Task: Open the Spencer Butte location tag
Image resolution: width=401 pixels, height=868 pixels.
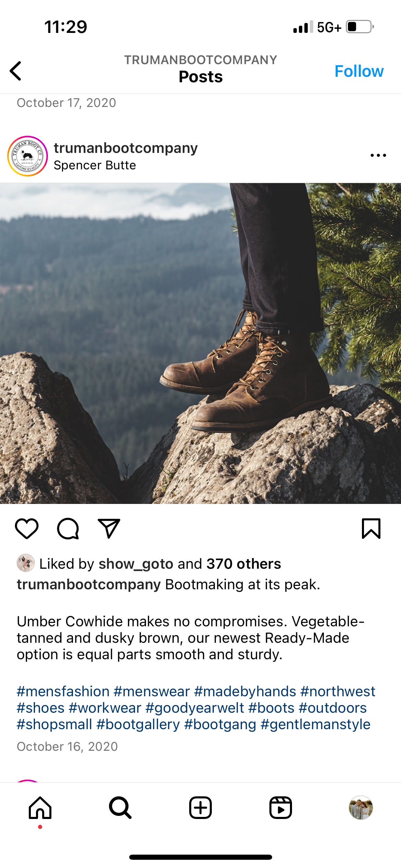Action: point(95,165)
